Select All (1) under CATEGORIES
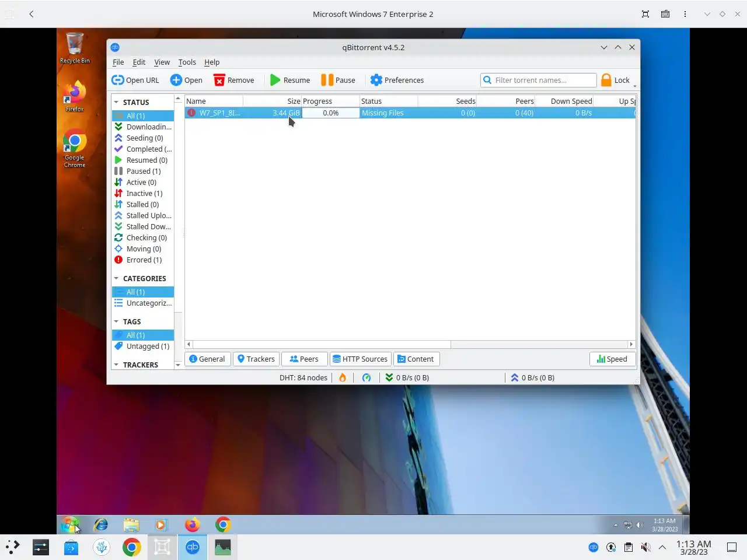The height and width of the screenshot is (560, 747). click(143, 292)
